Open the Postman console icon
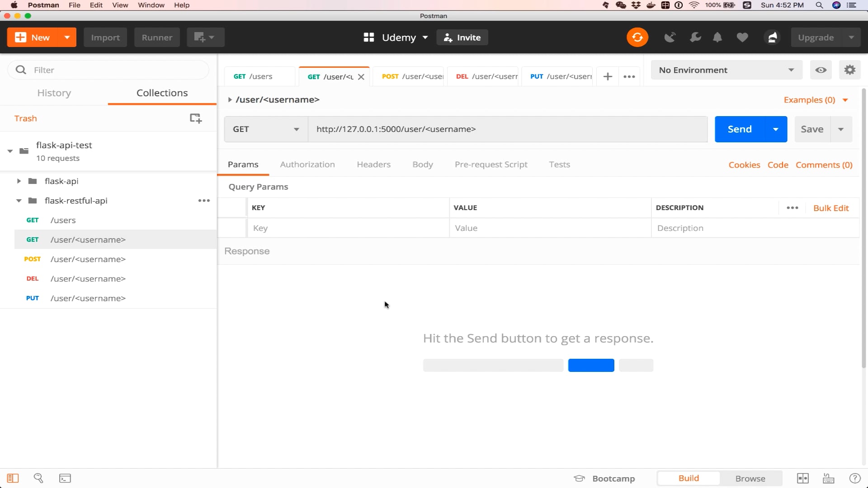 pyautogui.click(x=65, y=479)
